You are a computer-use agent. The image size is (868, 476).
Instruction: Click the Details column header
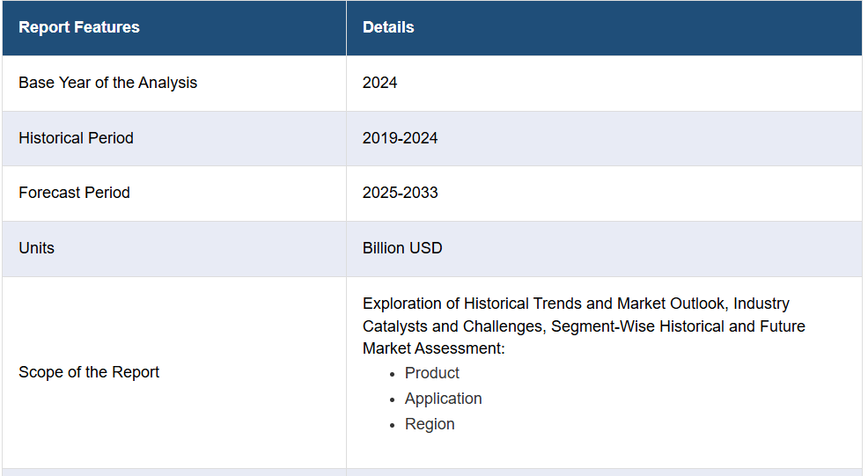tap(388, 27)
